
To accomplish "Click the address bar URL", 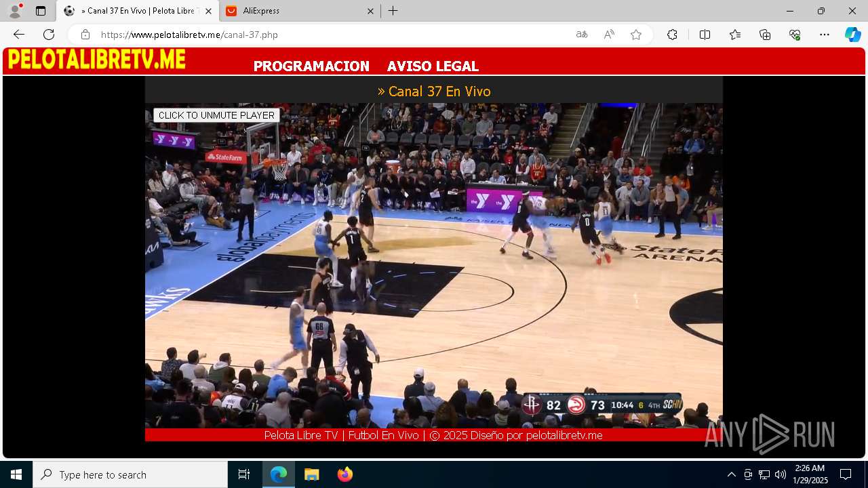I will coord(189,35).
